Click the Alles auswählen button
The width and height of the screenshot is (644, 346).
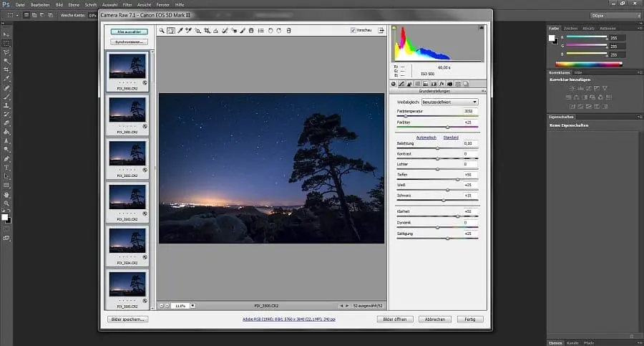coord(129,32)
